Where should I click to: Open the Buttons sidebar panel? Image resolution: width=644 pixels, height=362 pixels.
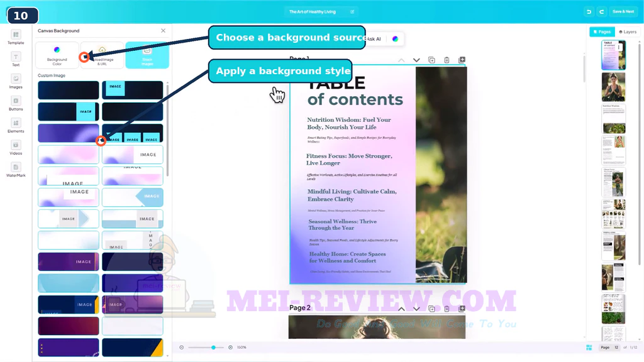[16, 104]
